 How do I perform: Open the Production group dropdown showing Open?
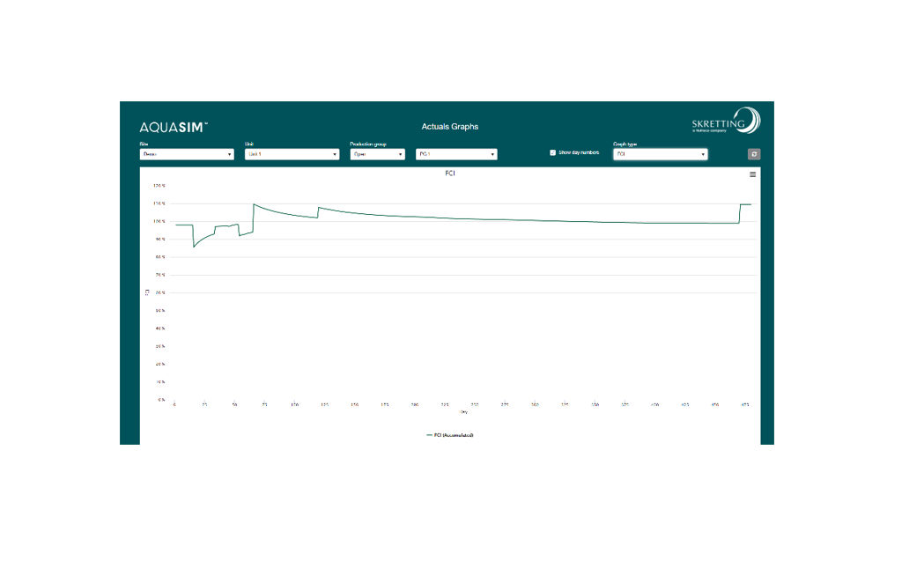(377, 154)
